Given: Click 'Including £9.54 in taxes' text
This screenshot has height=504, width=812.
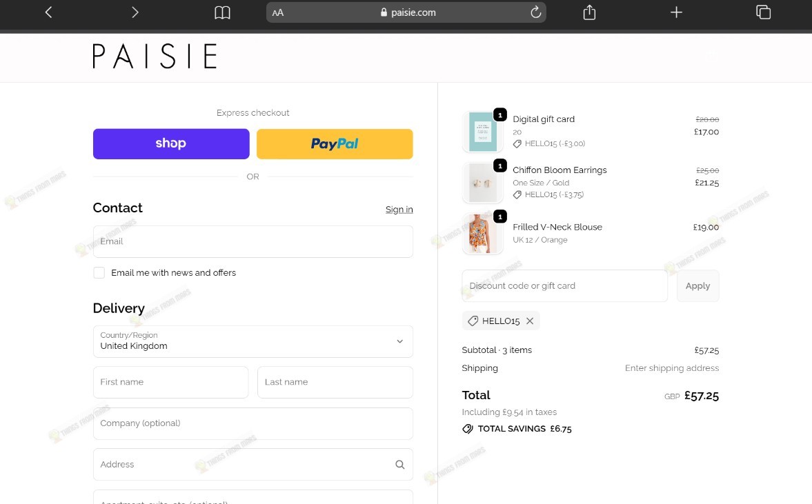Looking at the screenshot, I should [x=509, y=412].
